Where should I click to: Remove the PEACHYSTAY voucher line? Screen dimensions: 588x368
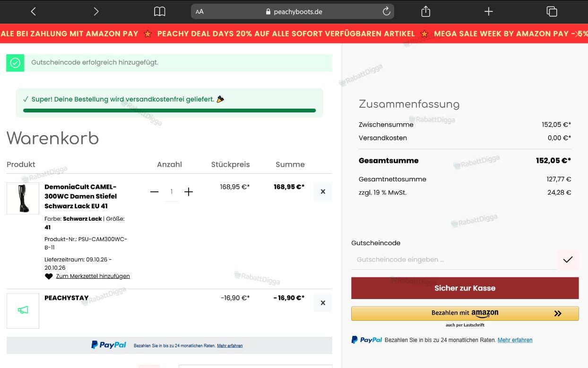pyautogui.click(x=323, y=303)
